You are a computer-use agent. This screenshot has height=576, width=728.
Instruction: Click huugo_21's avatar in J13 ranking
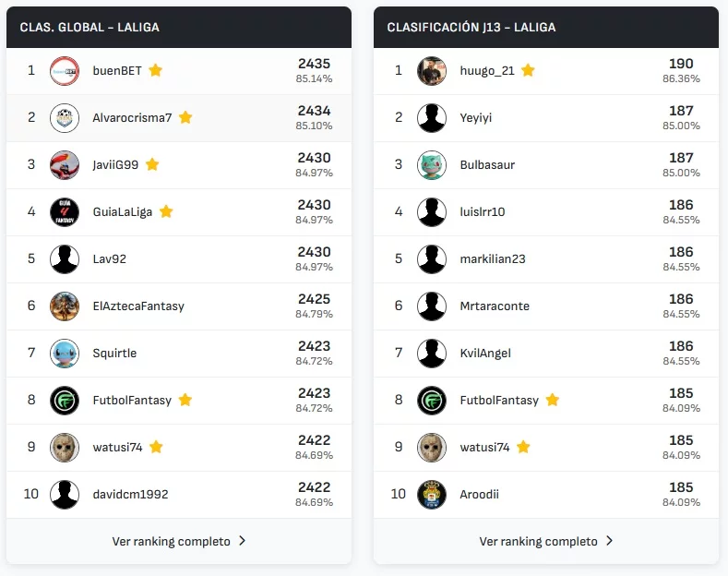click(431, 70)
